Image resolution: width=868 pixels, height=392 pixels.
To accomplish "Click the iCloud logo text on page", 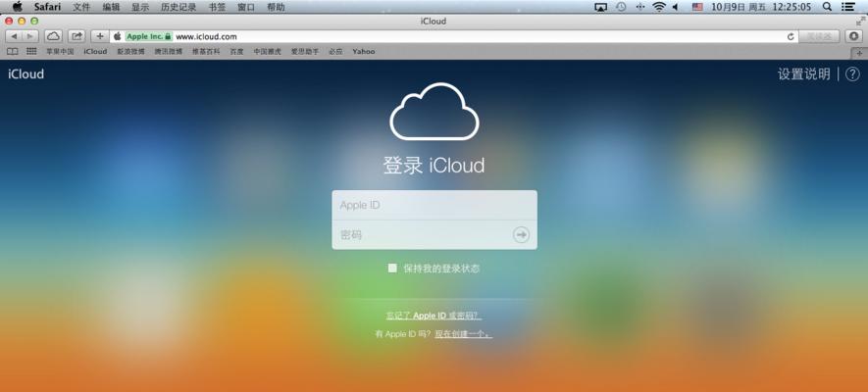I will [26, 74].
